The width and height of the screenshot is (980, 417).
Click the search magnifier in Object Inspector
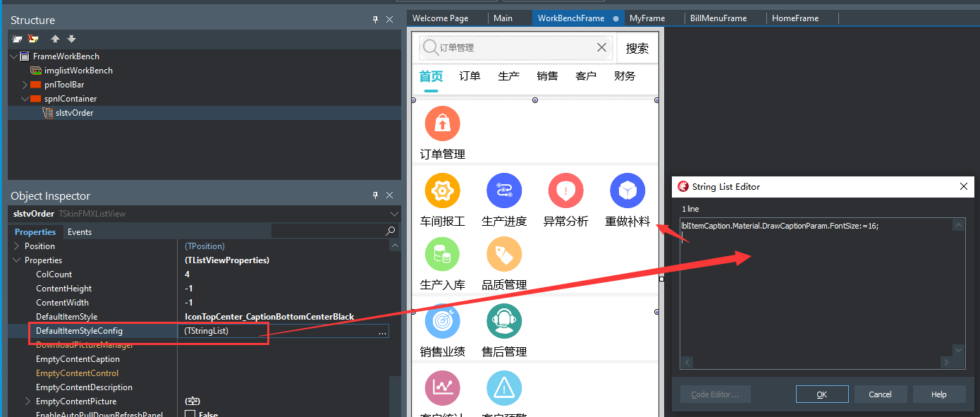(x=391, y=231)
